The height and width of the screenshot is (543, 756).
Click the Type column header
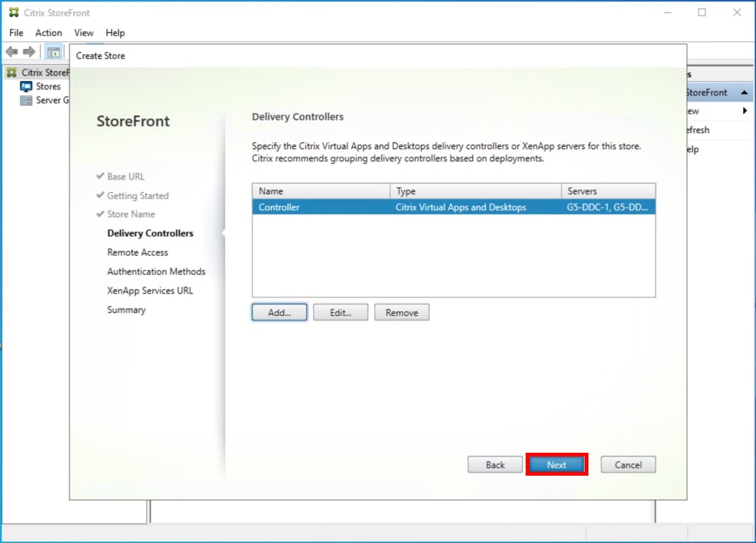click(x=475, y=191)
